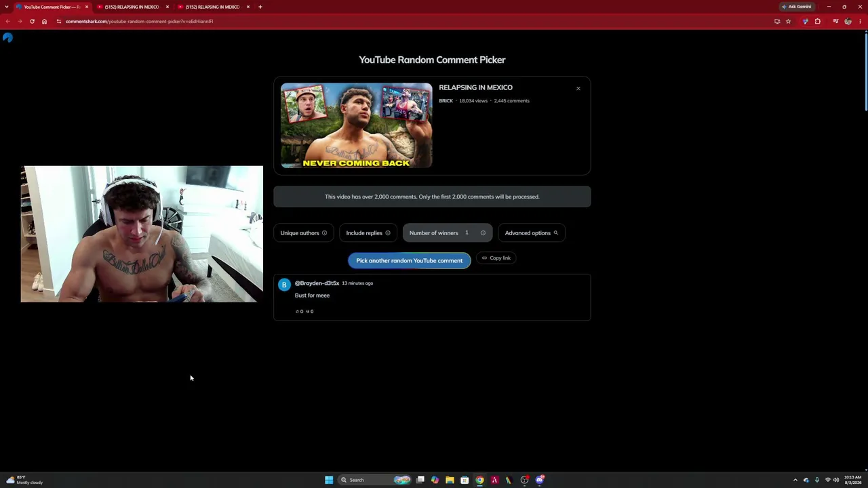This screenshot has width=868, height=488.
Task: Open File Explorer from the taskbar
Action: (x=450, y=480)
